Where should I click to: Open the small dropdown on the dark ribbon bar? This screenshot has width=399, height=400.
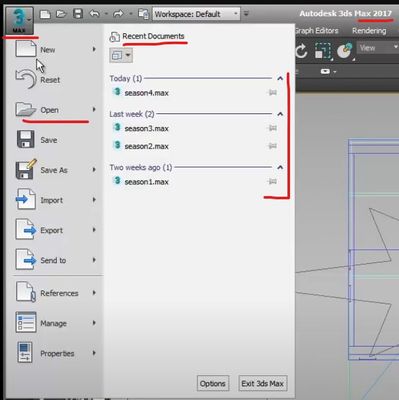pos(328,71)
